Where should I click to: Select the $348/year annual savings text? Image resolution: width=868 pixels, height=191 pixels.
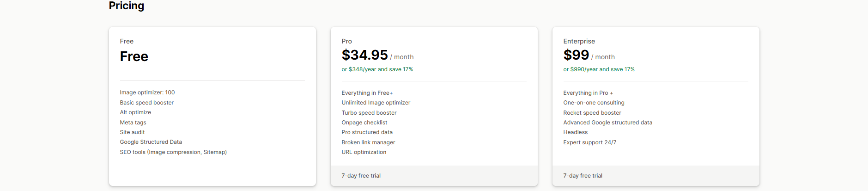click(x=377, y=69)
